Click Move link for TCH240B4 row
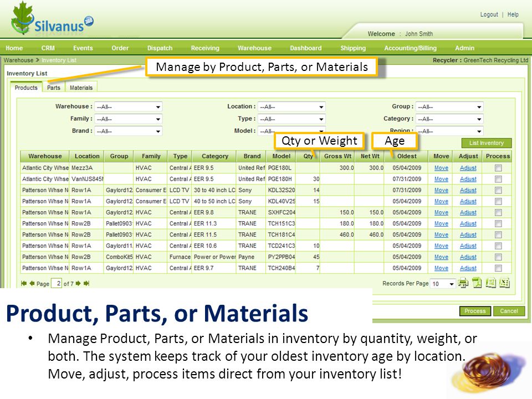Viewport: 532px width, 399px height. pos(441,268)
